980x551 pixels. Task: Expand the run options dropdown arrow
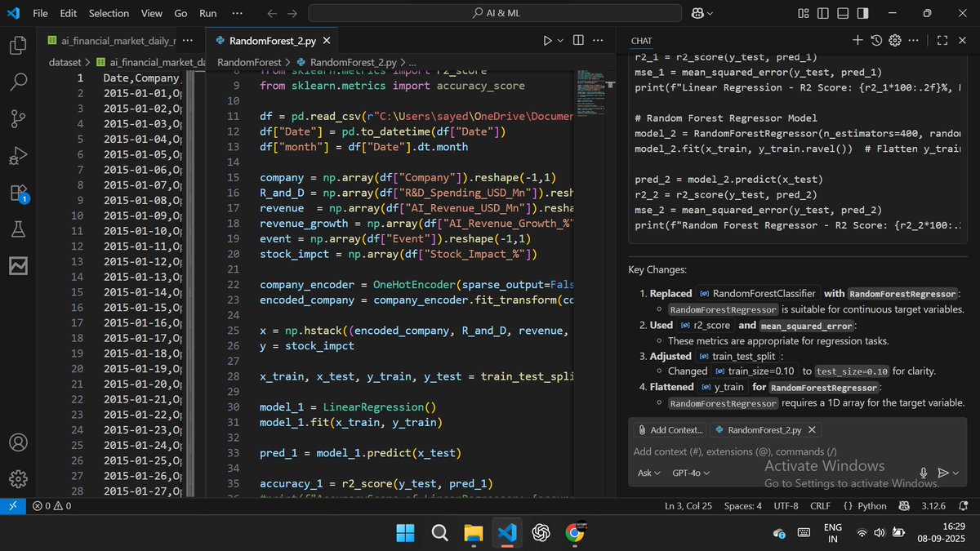point(560,41)
